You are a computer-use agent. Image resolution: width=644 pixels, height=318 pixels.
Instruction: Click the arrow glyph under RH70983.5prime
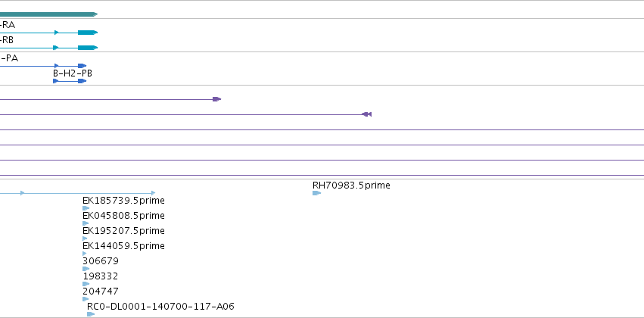tap(316, 193)
